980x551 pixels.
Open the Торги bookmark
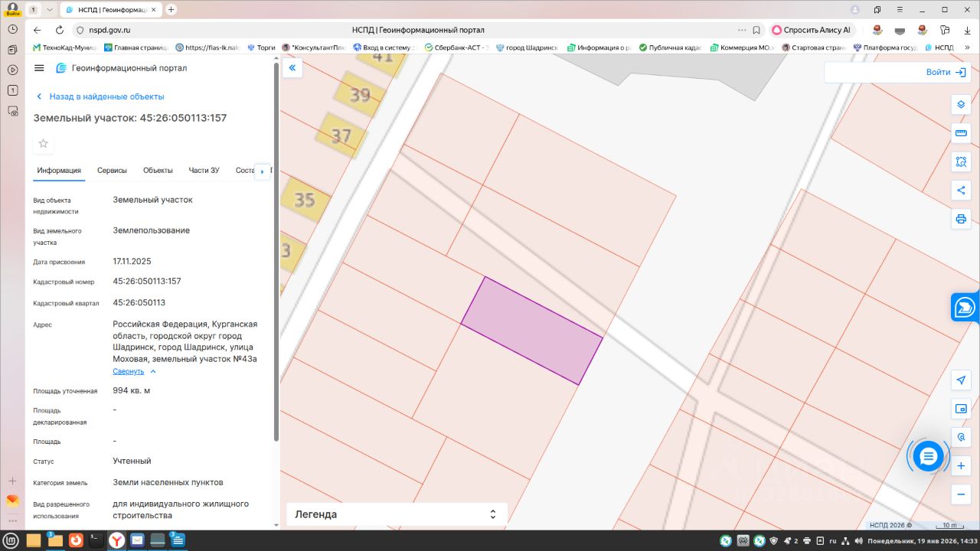pyautogui.click(x=261, y=47)
